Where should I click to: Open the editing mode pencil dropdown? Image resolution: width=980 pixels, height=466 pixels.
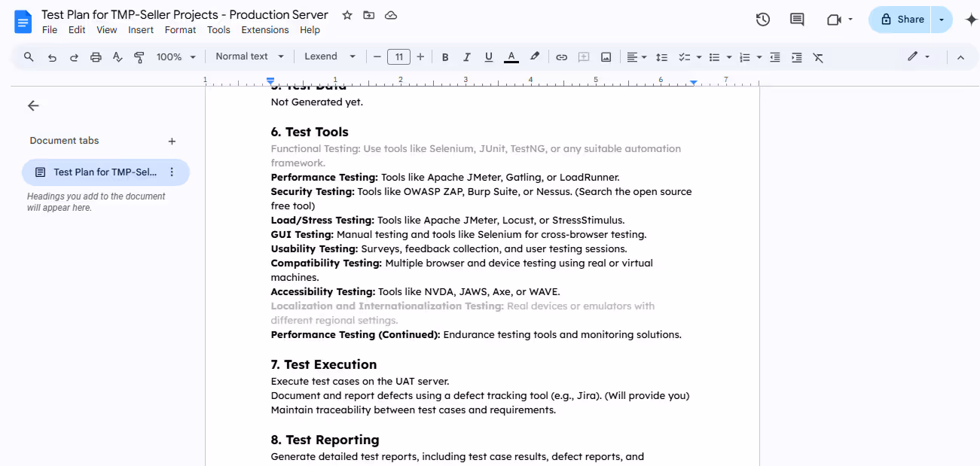tap(918, 56)
